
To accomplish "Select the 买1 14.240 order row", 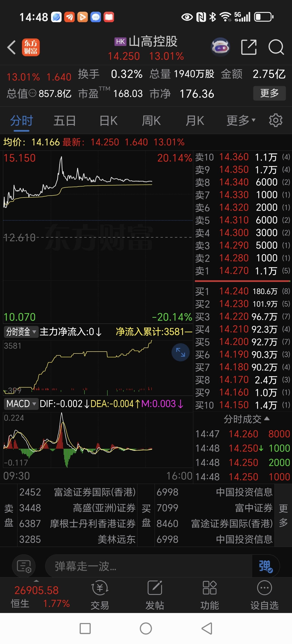I will point(243,291).
